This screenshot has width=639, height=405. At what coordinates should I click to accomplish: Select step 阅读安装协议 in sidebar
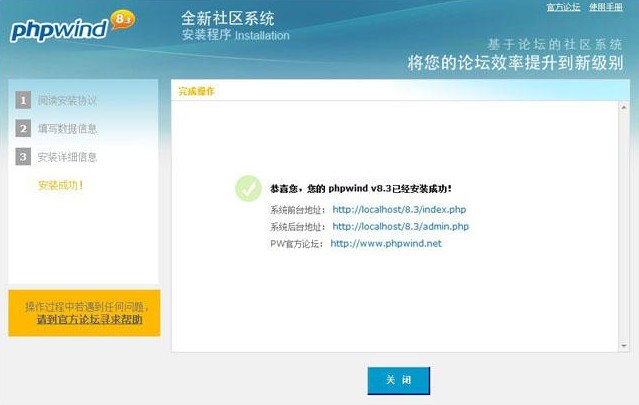pyautogui.click(x=67, y=101)
